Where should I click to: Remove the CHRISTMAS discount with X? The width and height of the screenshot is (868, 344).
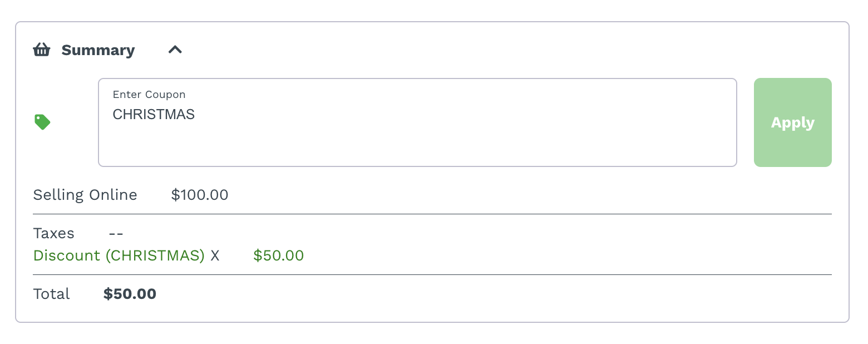click(215, 255)
